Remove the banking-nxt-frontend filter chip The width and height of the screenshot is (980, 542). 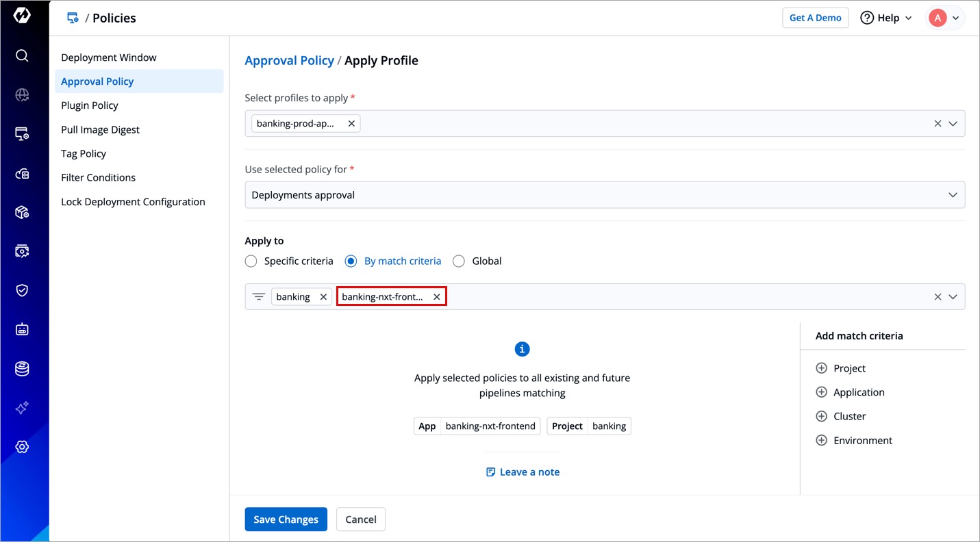pos(436,297)
